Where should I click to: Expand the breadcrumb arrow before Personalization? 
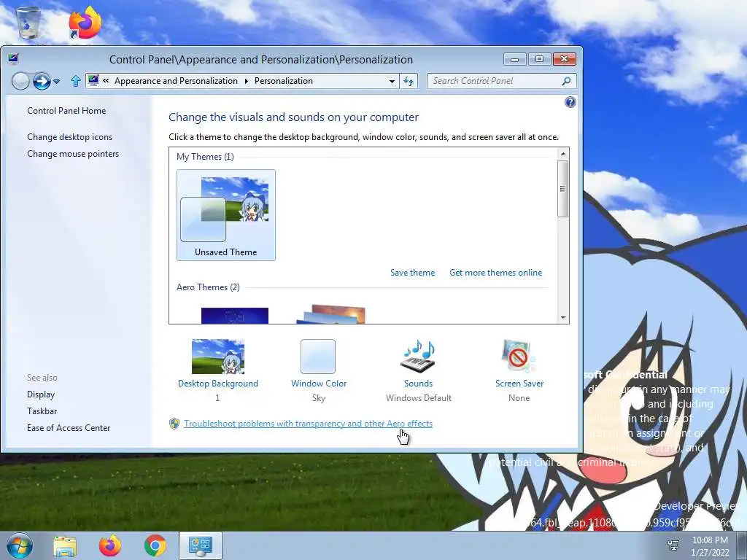click(247, 82)
